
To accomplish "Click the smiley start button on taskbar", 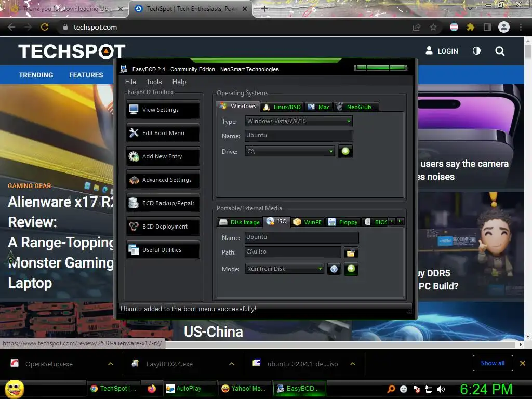I will click(x=14, y=389).
